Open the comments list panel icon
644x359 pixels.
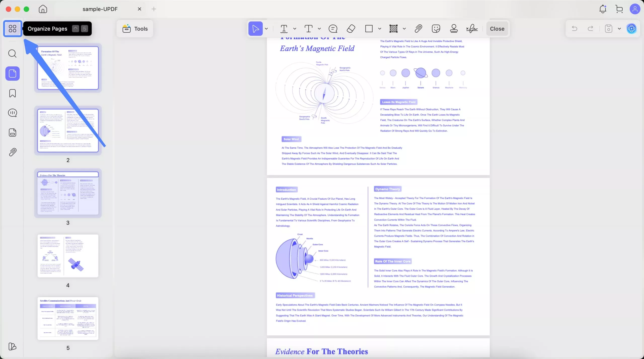click(13, 113)
